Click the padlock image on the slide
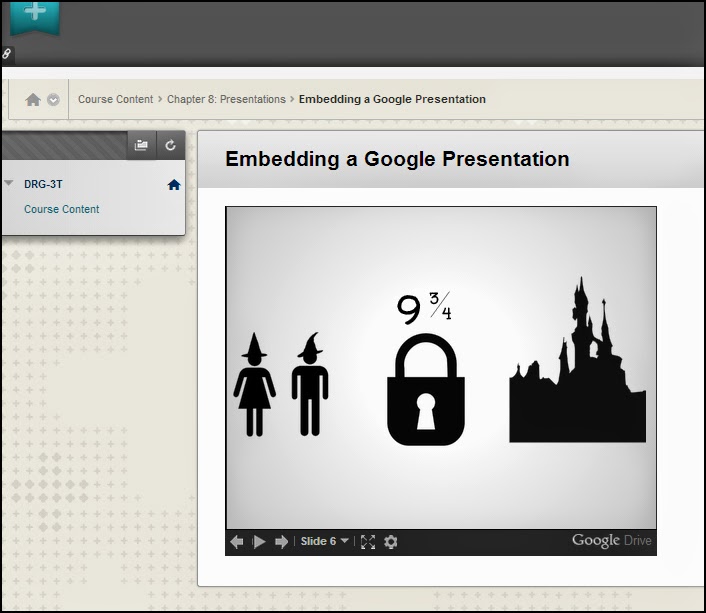 pyautogui.click(x=426, y=390)
